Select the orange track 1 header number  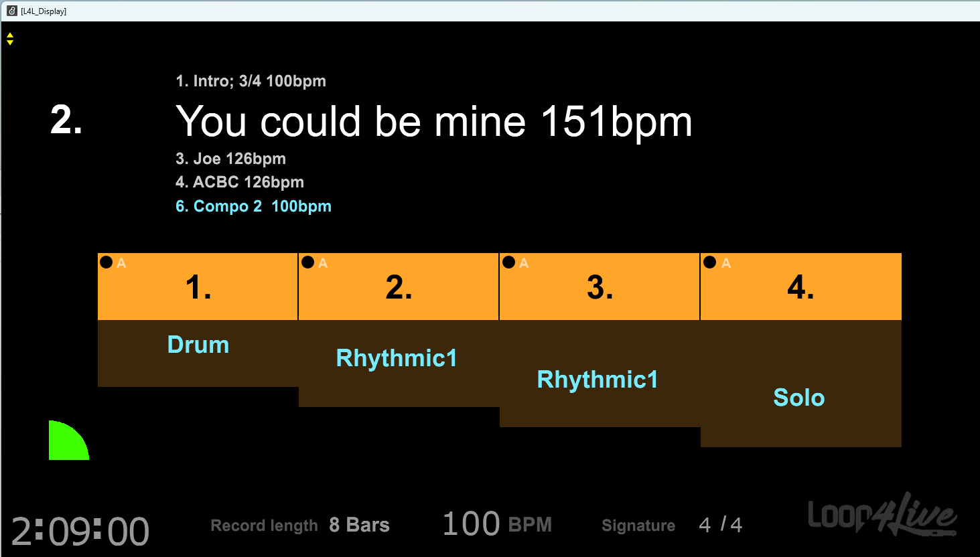(x=198, y=287)
